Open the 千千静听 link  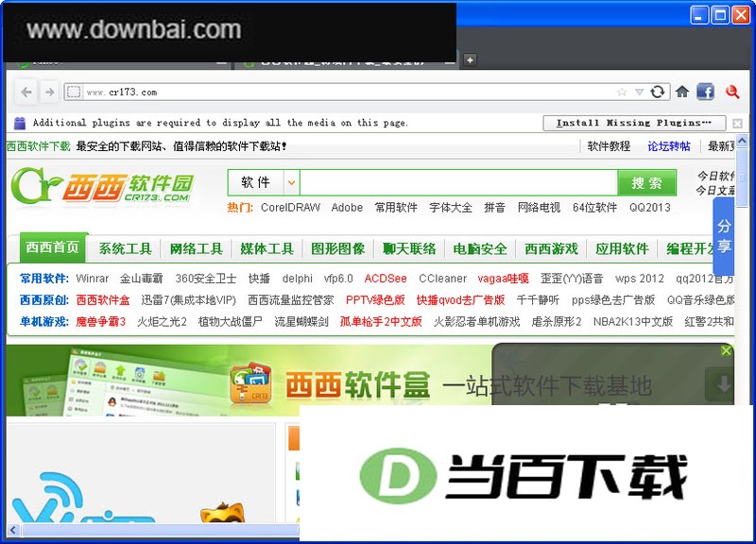pyautogui.click(x=538, y=300)
